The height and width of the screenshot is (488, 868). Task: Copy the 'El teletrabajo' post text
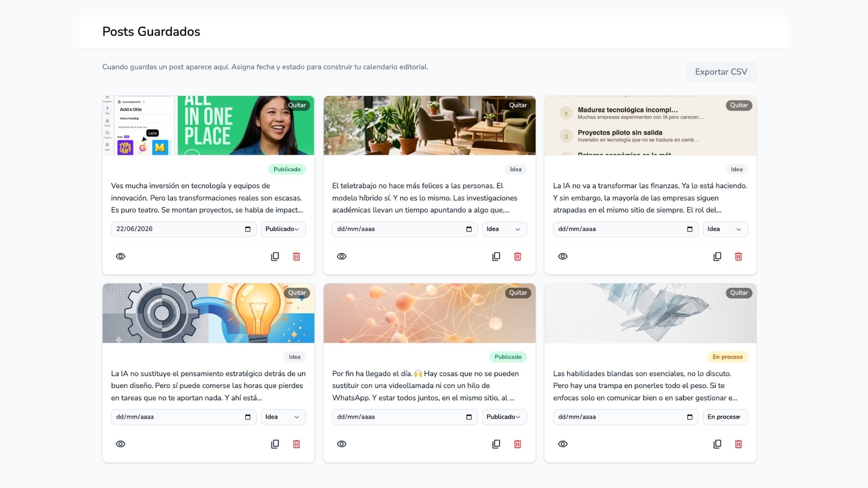(x=496, y=256)
